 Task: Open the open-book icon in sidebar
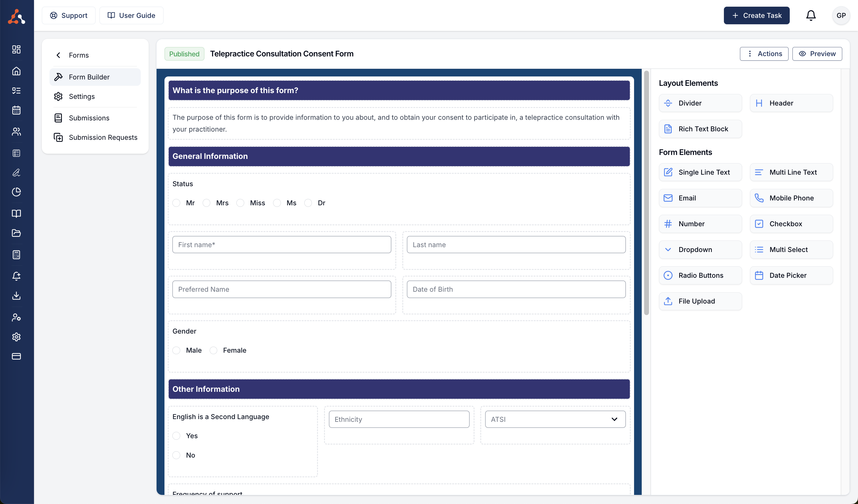point(16,213)
